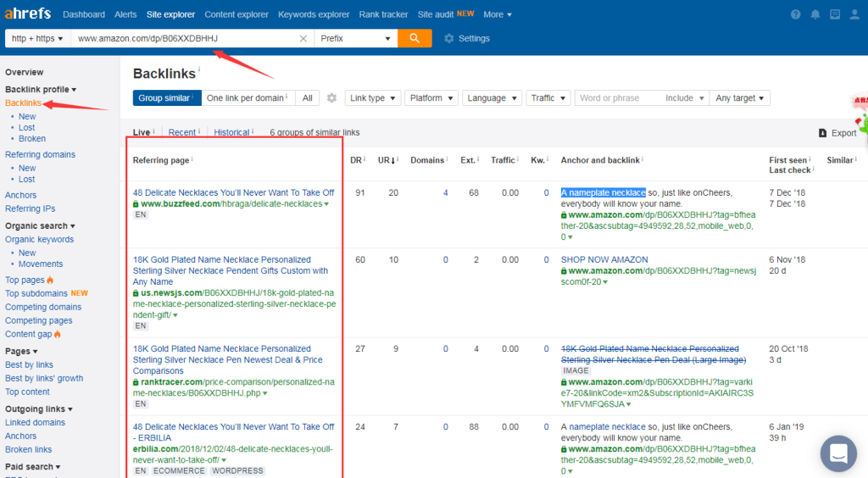868x478 pixels.
Task: Clear the URL with the X icon
Action: 303,39
